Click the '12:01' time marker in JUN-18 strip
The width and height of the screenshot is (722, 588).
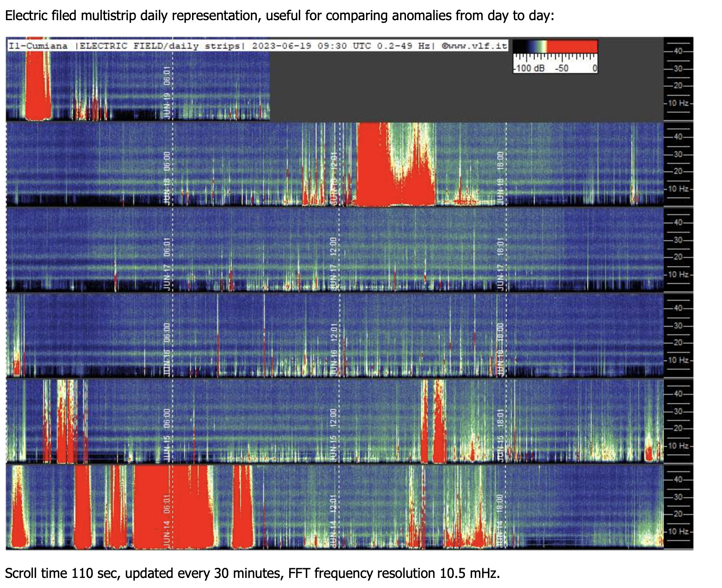pyautogui.click(x=334, y=161)
